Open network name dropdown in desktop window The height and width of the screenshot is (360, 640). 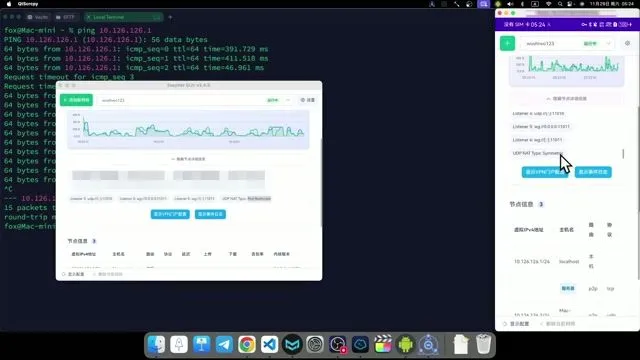coord(288,100)
